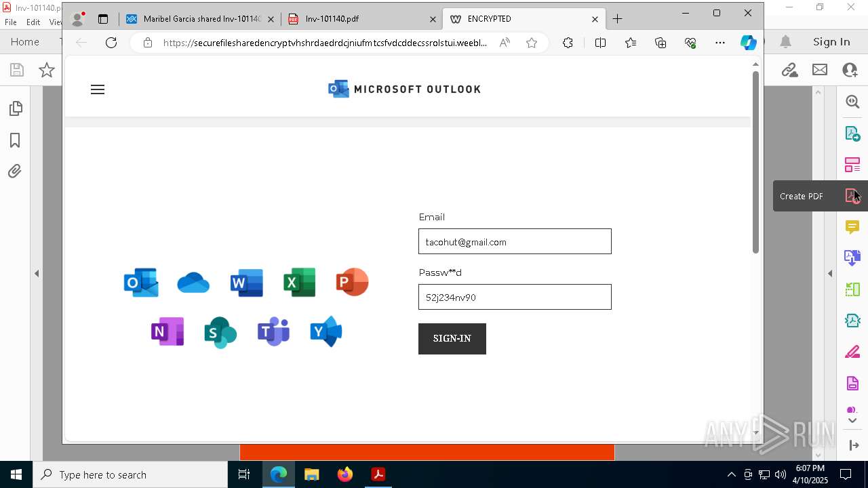The image size is (868, 488).
Task: Collapse Acrobat right tools pane arrow
Action: point(830,274)
